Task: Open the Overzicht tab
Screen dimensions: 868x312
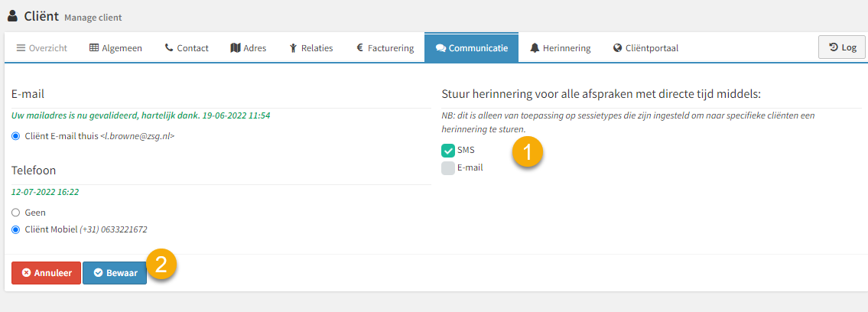Action: tap(41, 48)
